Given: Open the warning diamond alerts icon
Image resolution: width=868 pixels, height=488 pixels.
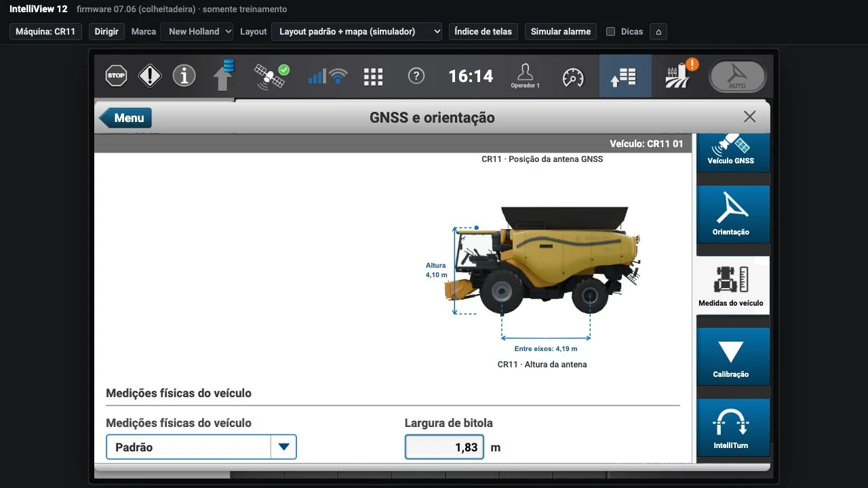Looking at the screenshot, I should click(150, 76).
